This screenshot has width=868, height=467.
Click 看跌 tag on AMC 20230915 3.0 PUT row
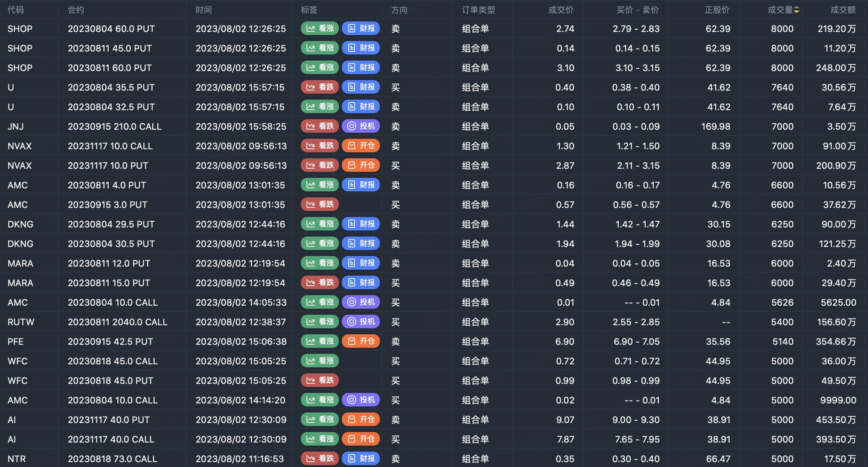click(x=320, y=205)
